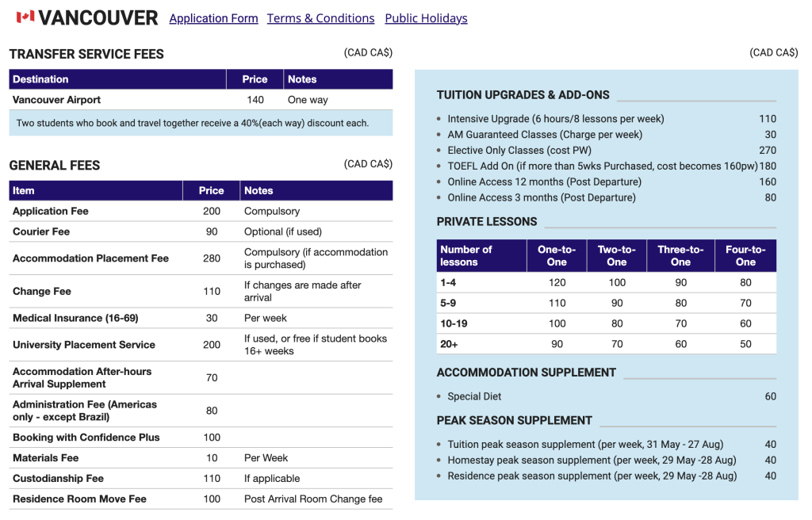Click the Intensive Upgrade list item

[x=556, y=119]
